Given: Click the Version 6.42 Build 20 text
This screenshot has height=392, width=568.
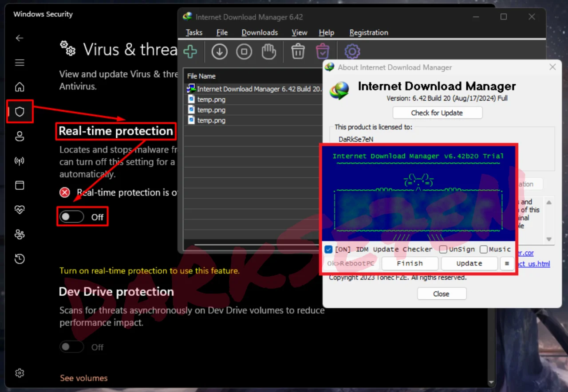Looking at the screenshot, I should pos(447,98).
